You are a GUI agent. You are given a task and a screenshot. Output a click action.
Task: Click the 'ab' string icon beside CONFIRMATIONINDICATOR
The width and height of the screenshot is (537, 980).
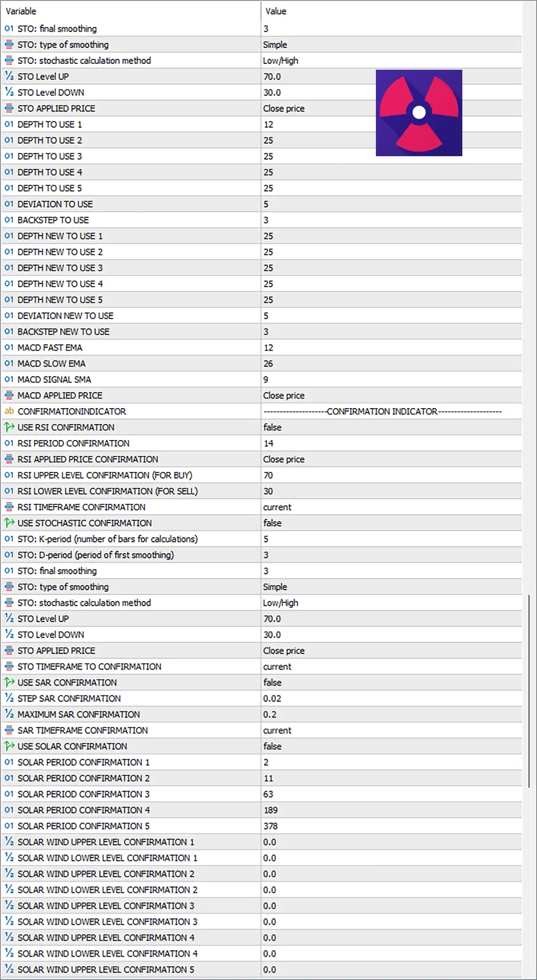click(9, 411)
